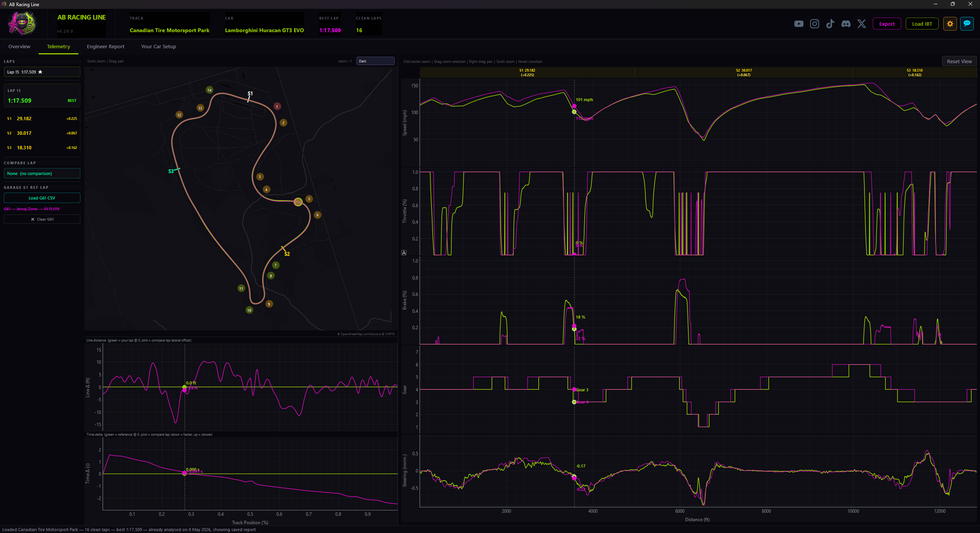This screenshot has width=980, height=533.
Task: Open the Dark map style dropdown
Action: (375, 61)
